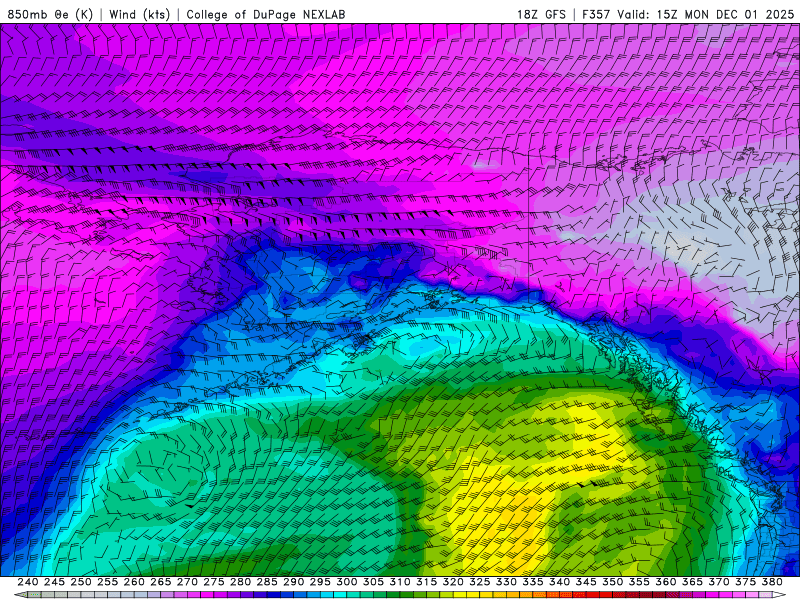The width and height of the screenshot is (800, 600).
Task: Click the 320 legend number
Action: pos(453,582)
